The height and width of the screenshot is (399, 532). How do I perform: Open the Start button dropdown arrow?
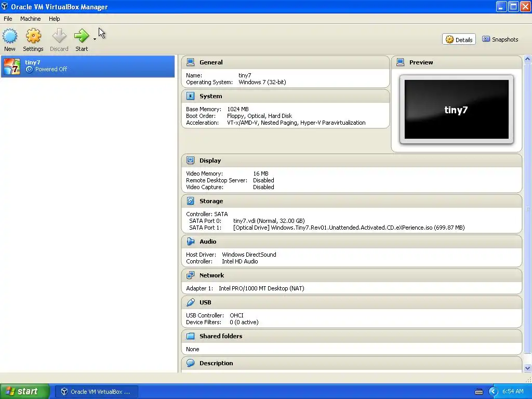point(95,39)
